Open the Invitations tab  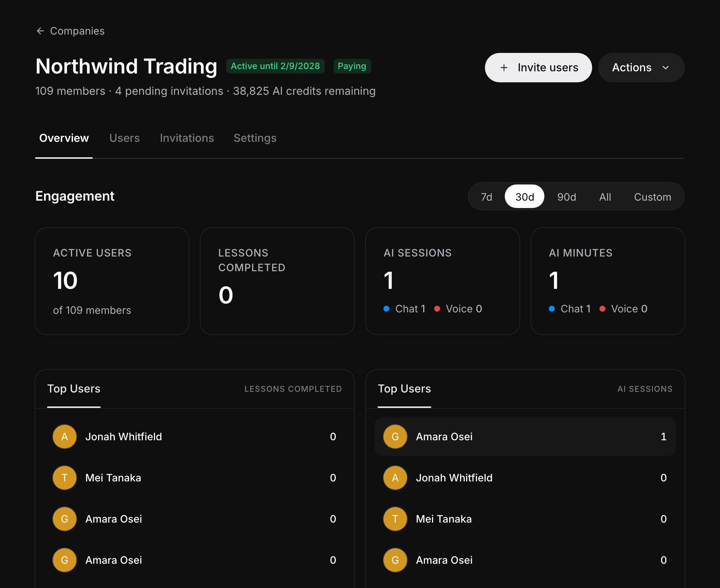(x=187, y=138)
